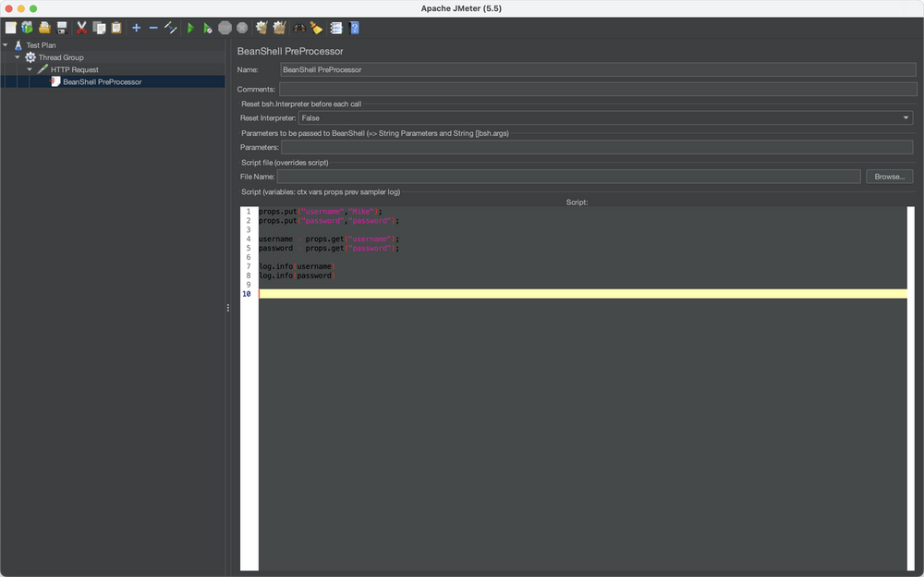
Task: Open the Templates icon in toolbar
Action: pos(27,28)
